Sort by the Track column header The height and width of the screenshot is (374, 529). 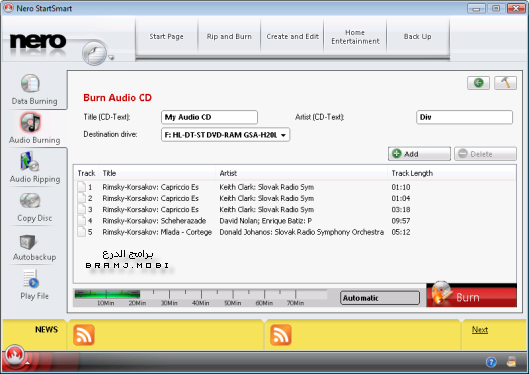tap(86, 173)
